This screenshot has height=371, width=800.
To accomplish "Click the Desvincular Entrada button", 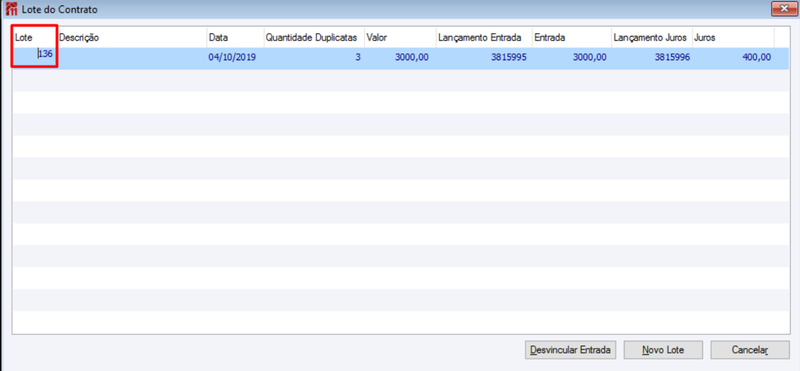I will click(x=570, y=350).
